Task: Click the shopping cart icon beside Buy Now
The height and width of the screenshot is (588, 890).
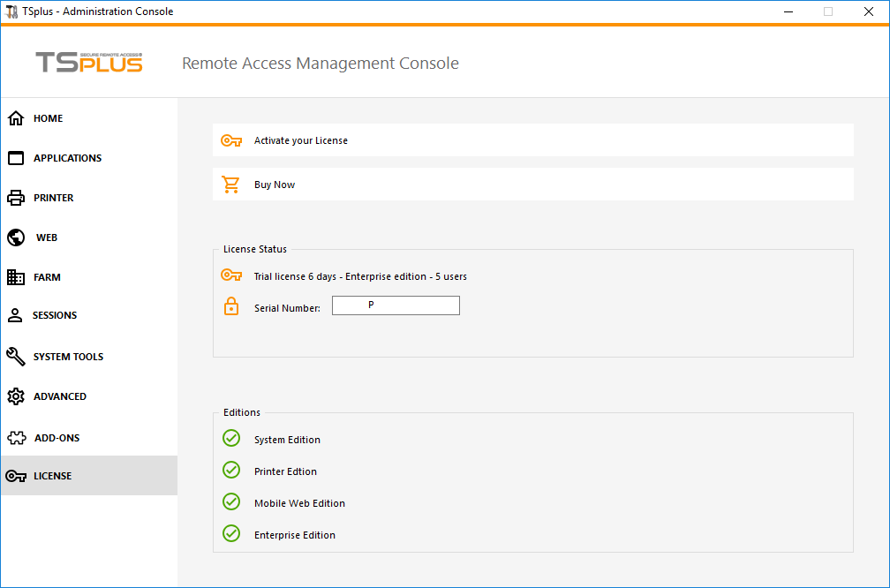Action: click(230, 184)
